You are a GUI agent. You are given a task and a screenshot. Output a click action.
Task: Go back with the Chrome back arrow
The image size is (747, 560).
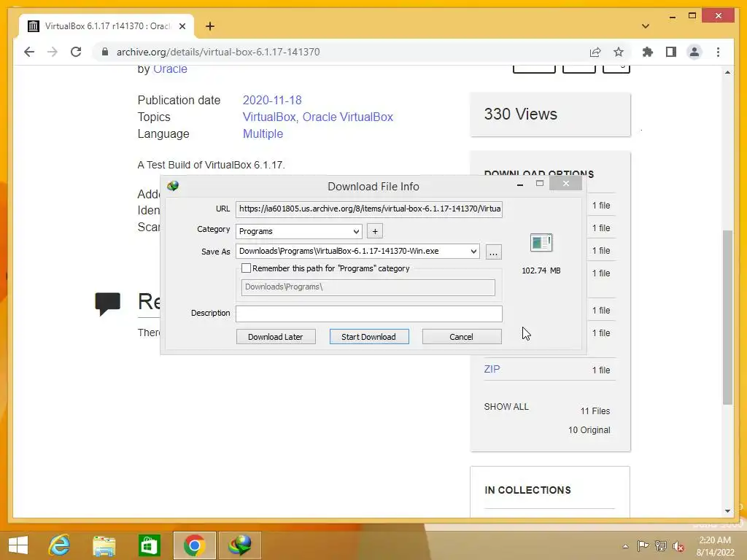click(x=29, y=52)
